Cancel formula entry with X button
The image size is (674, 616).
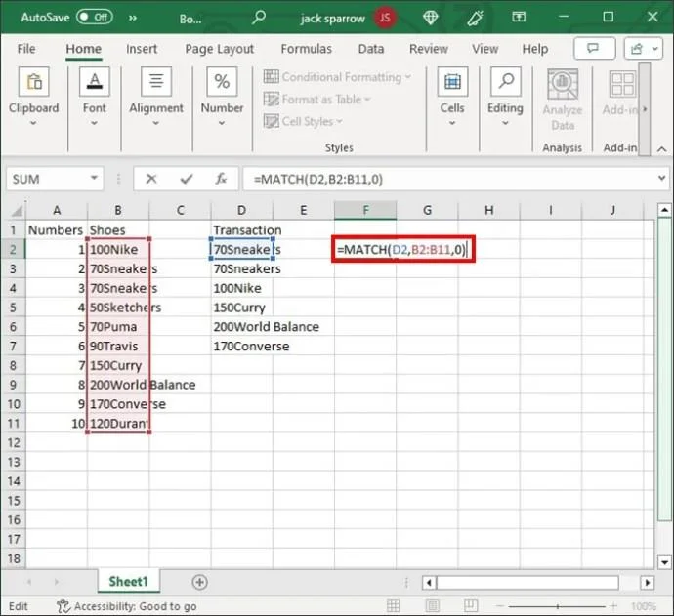click(151, 179)
